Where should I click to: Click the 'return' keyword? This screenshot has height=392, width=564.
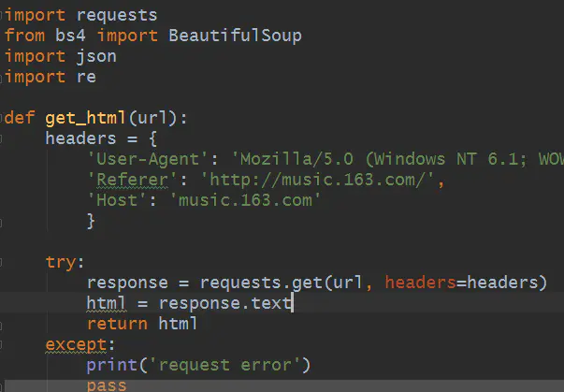click(x=117, y=324)
